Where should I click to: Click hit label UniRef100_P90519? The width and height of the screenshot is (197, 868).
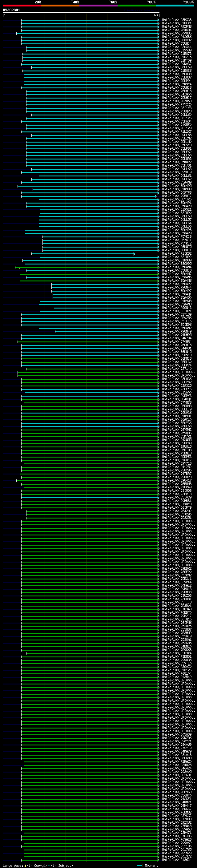point(176,355)
